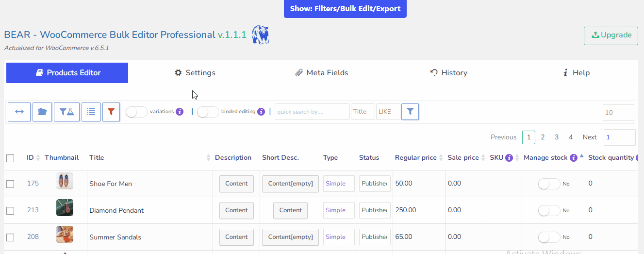644x254 pixels.
Task: Sort by Regular price arrows
Action: click(441, 158)
